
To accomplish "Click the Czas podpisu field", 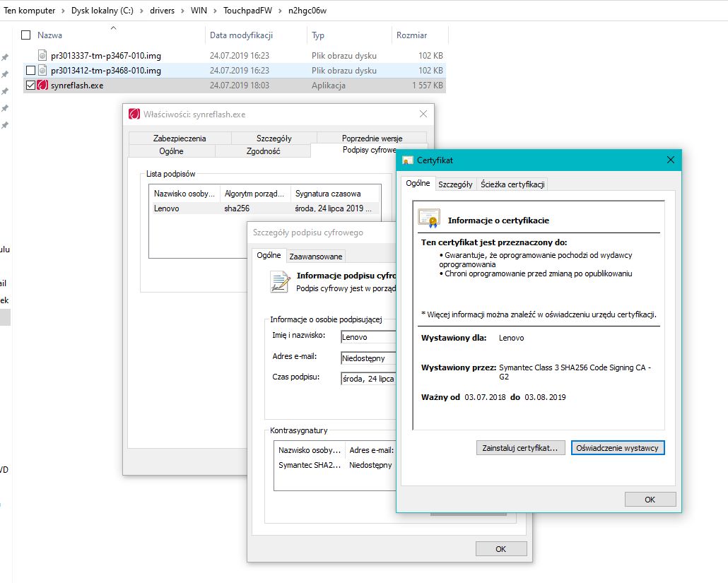I will [x=369, y=379].
